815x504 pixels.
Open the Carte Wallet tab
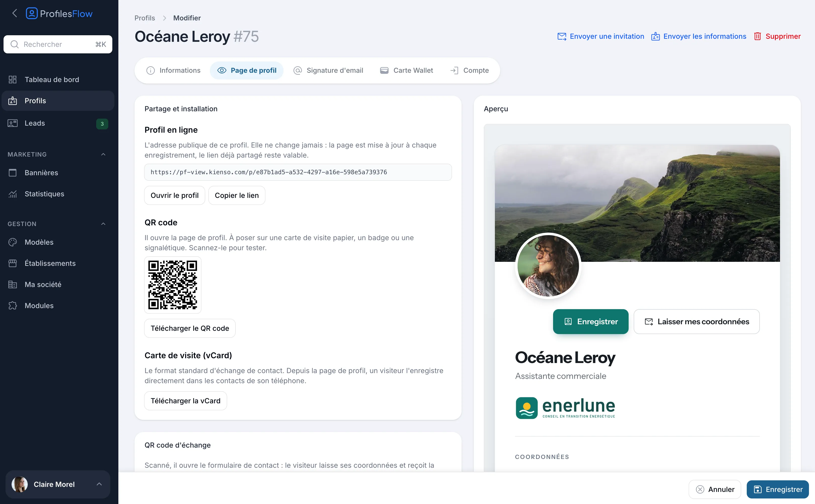(x=406, y=70)
